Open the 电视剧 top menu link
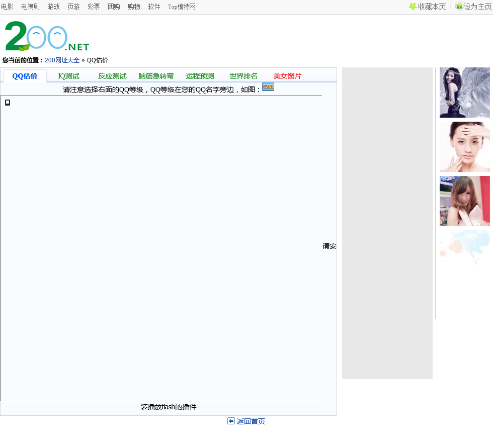The height and width of the screenshot is (448, 493). tap(31, 7)
